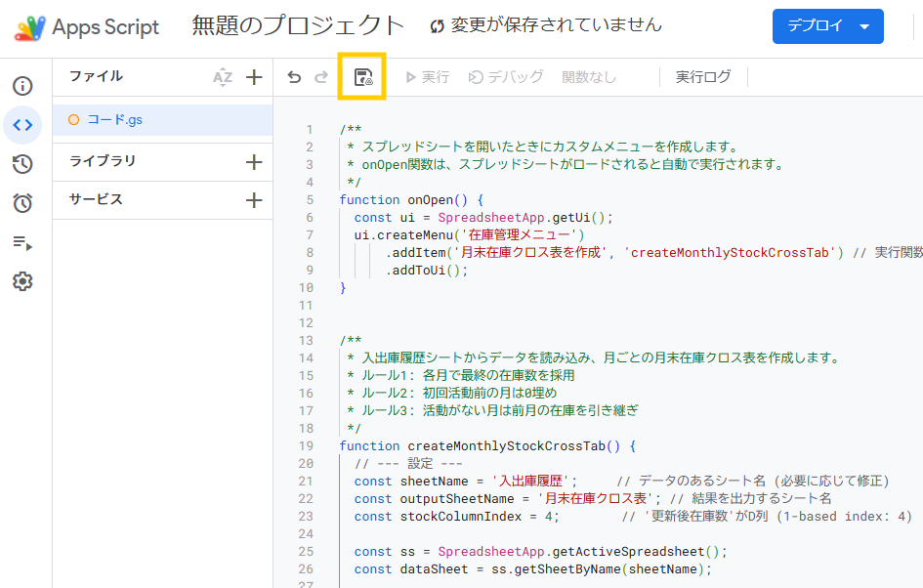The image size is (923, 588).
Task: Click the 実行 run button
Action: point(427,77)
